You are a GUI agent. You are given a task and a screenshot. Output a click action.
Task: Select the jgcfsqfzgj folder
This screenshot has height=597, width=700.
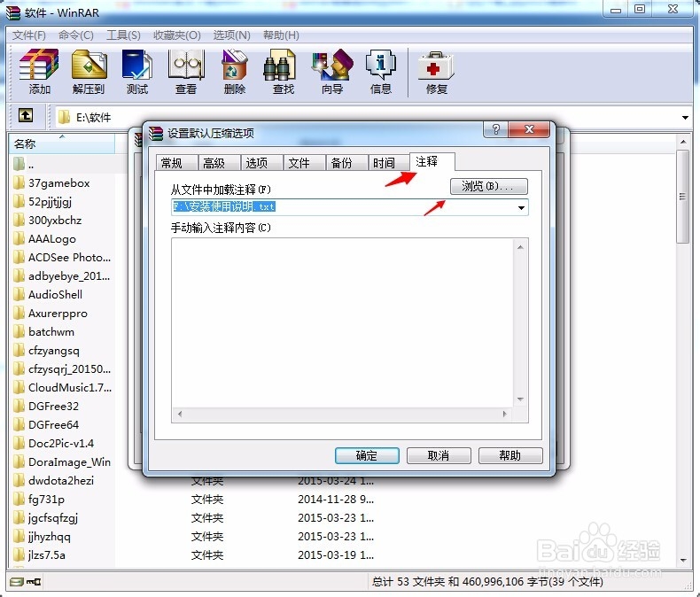[45, 517]
